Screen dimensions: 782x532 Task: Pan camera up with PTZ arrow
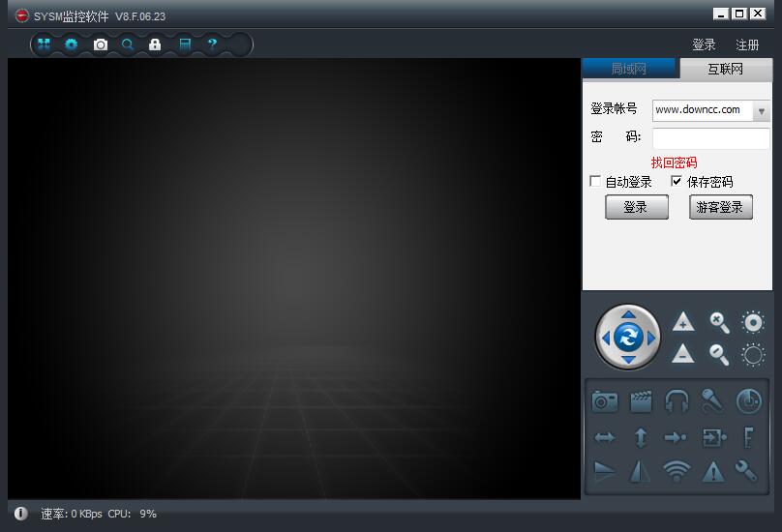[x=628, y=314]
